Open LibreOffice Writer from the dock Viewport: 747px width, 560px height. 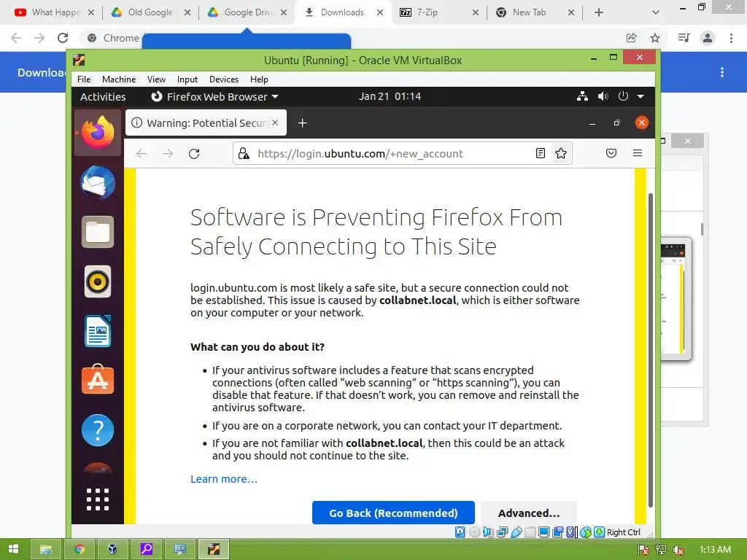point(98,332)
